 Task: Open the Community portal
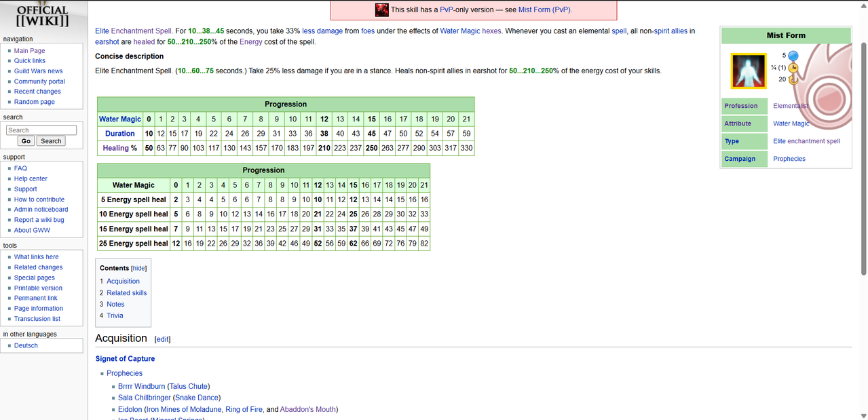tap(39, 81)
